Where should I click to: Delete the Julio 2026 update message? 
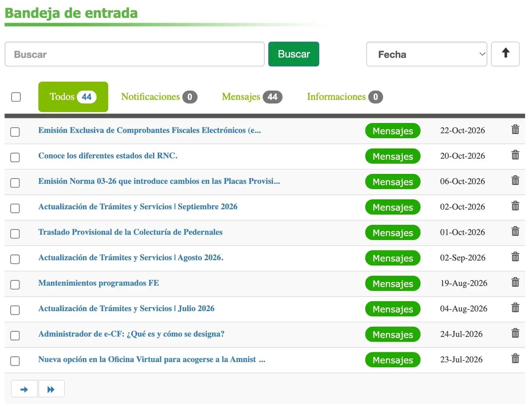coord(515,308)
